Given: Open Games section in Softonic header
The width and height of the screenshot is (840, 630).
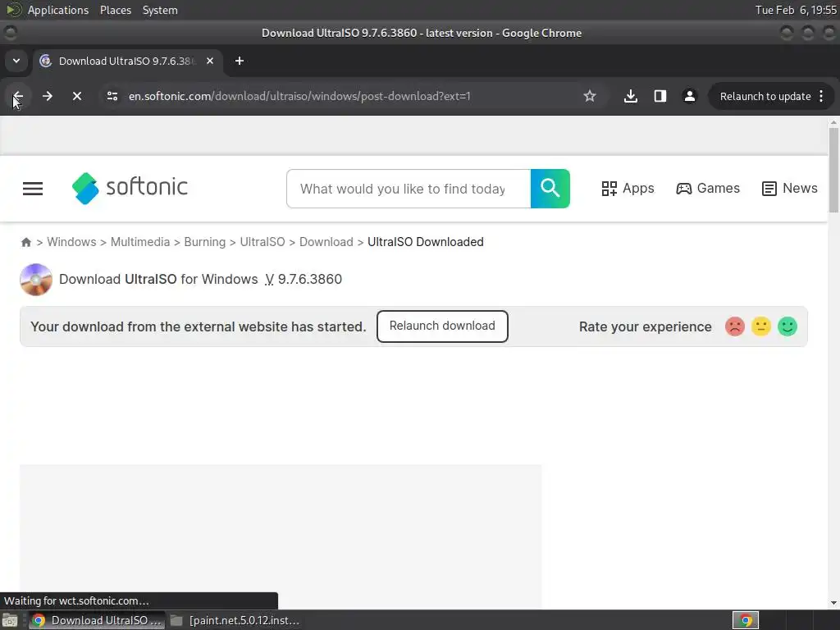Looking at the screenshot, I should tap(708, 189).
